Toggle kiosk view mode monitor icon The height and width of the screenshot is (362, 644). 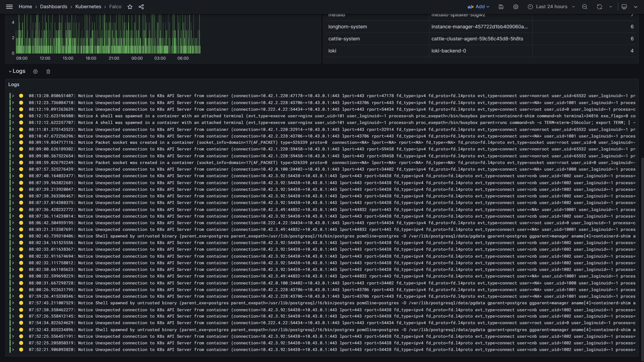pyautogui.click(x=624, y=7)
